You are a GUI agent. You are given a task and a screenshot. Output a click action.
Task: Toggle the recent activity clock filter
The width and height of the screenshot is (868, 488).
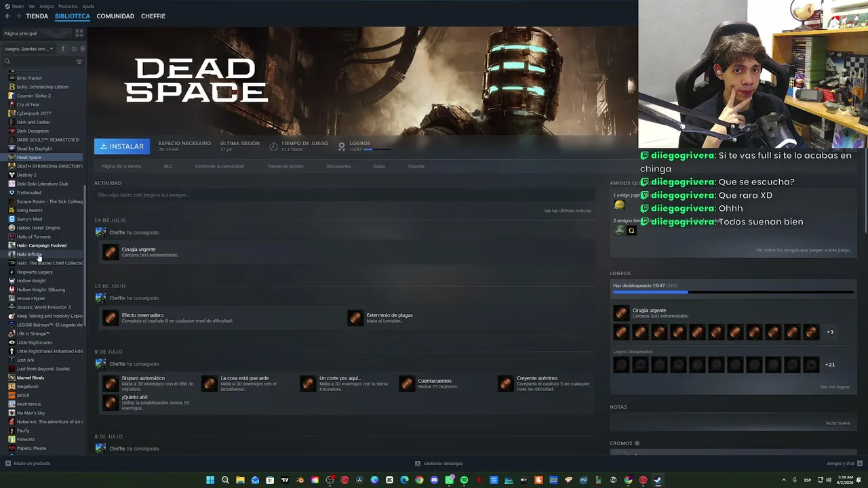pyautogui.click(x=74, y=49)
